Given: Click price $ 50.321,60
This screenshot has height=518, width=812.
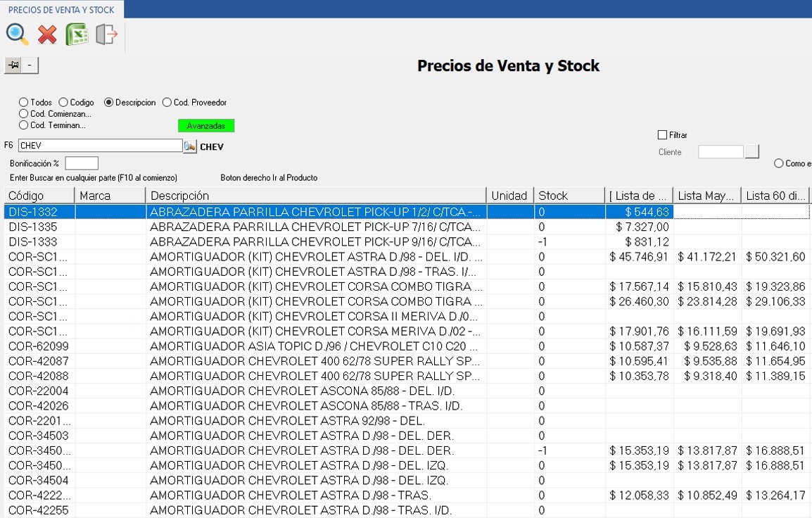Looking at the screenshot, I should 775,257.
